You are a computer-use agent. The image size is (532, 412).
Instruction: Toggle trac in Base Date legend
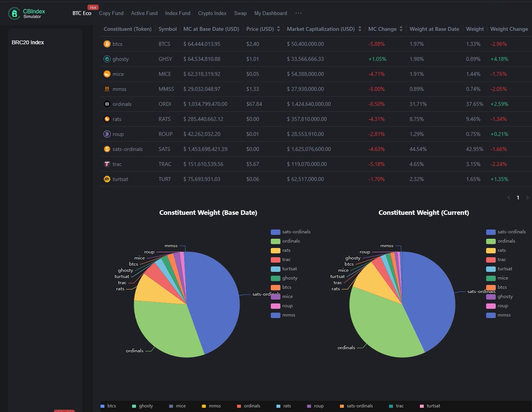281,260
